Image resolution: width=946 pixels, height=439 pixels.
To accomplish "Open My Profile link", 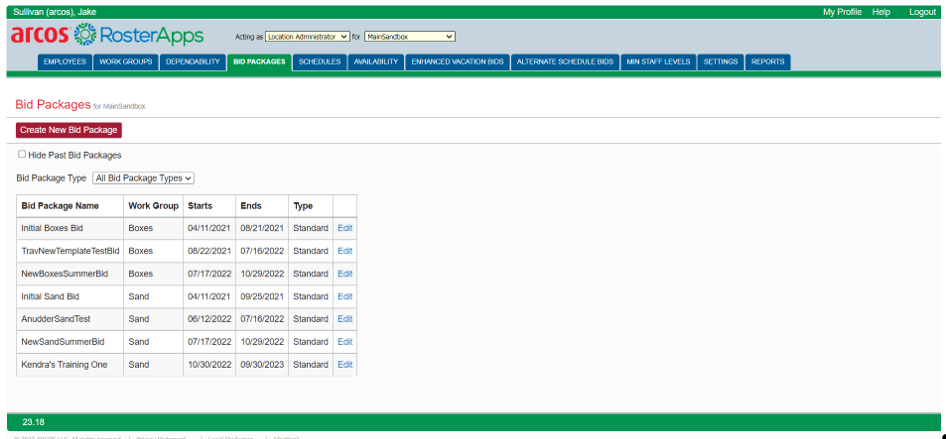I will tap(842, 12).
